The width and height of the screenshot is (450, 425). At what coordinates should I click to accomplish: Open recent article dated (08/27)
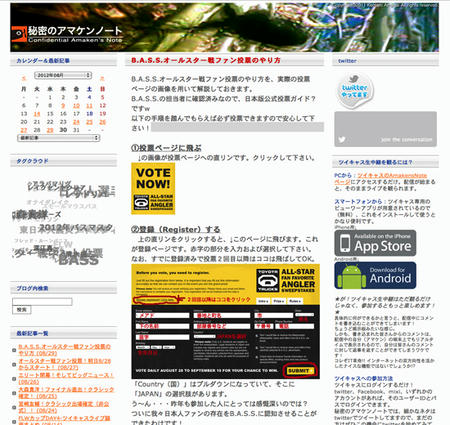pyautogui.click(x=65, y=364)
